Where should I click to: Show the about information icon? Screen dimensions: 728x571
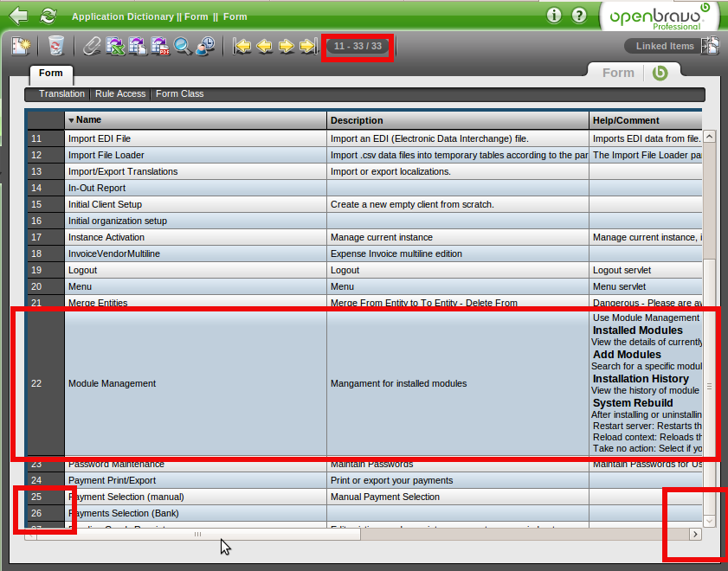click(x=555, y=16)
